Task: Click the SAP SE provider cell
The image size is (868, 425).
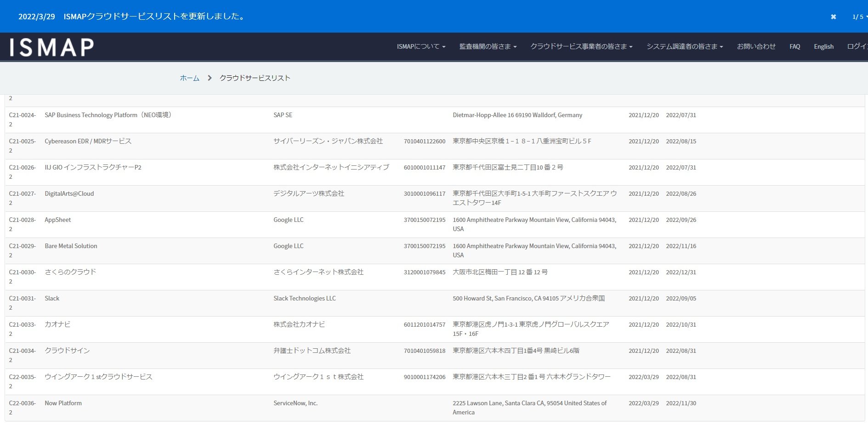Action: tap(283, 115)
